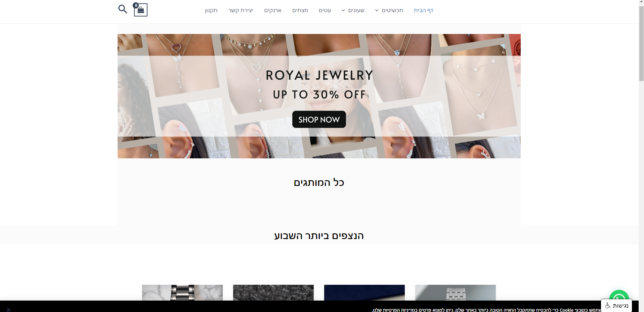Open the תקנון terms page
The height and width of the screenshot is (312, 644).
click(211, 10)
